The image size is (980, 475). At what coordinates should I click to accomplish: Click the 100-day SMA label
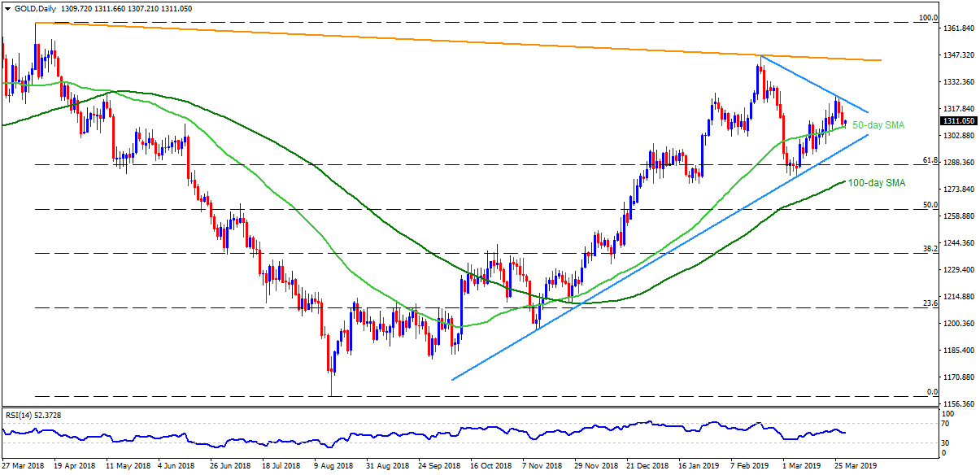pos(877,184)
